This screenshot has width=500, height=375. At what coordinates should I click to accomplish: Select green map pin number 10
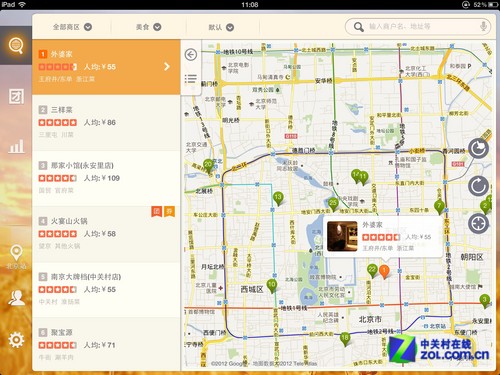pos(272,286)
